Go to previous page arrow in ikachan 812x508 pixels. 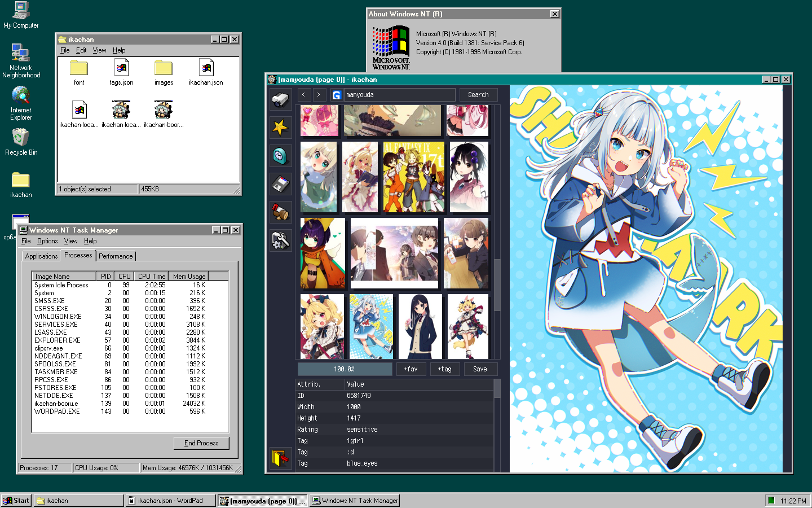[x=304, y=95]
